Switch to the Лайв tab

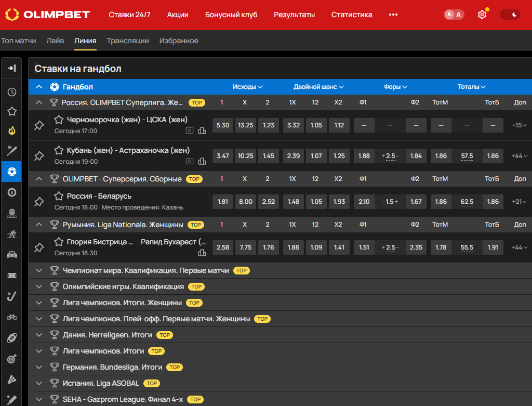[x=55, y=41]
